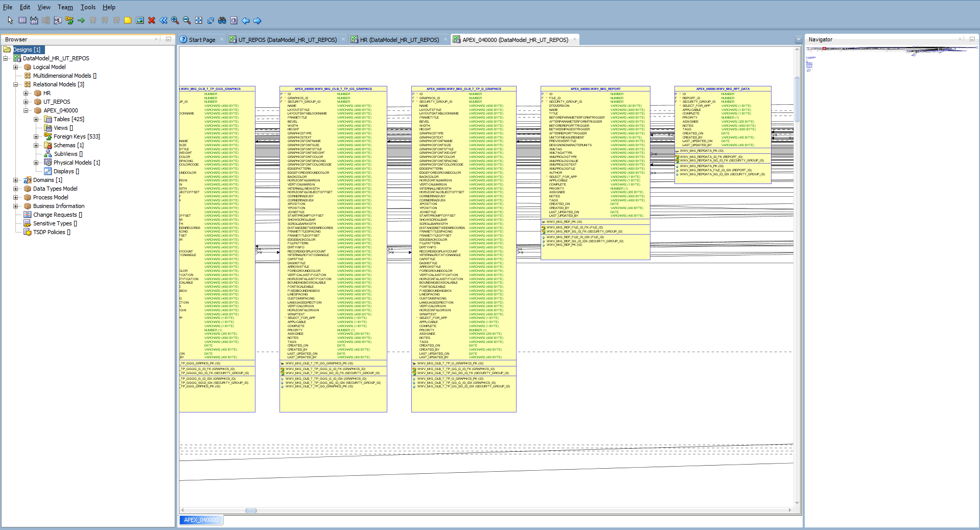Open the editor tab list dropdown
The width and height of the screenshot is (980, 530).
[798, 40]
